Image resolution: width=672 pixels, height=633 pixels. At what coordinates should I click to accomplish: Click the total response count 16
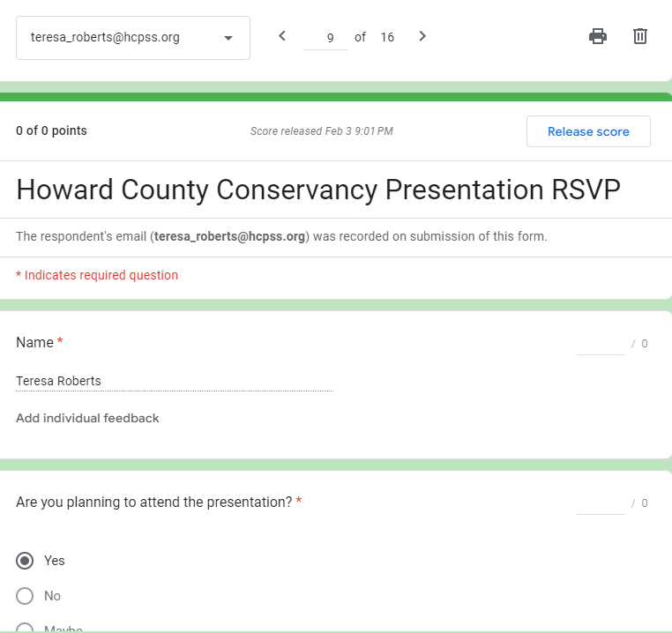(x=387, y=37)
